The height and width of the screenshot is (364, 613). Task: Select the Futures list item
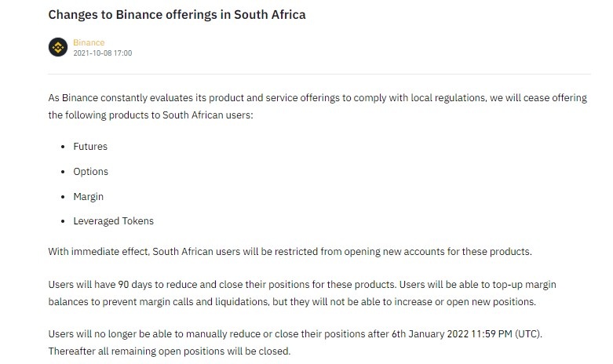coord(90,147)
